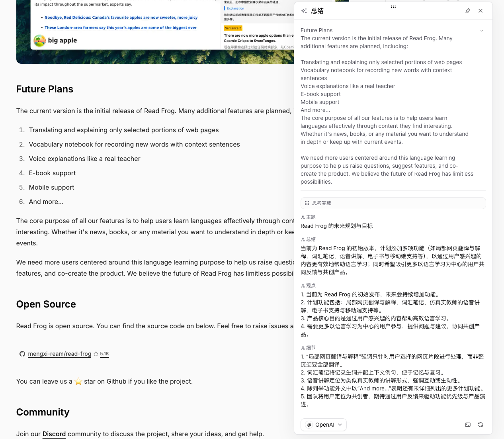504x439 pixels.
Task: Pin the summary panel
Action: click(468, 11)
